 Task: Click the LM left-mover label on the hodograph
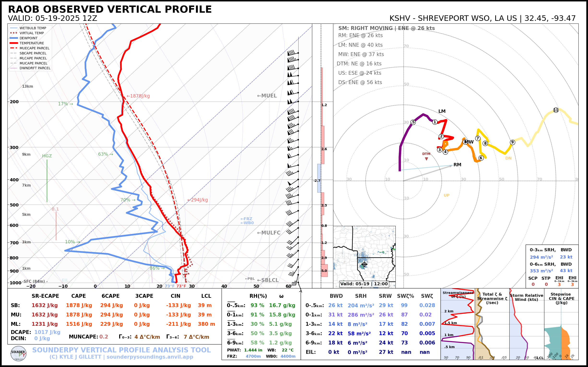[x=442, y=111]
